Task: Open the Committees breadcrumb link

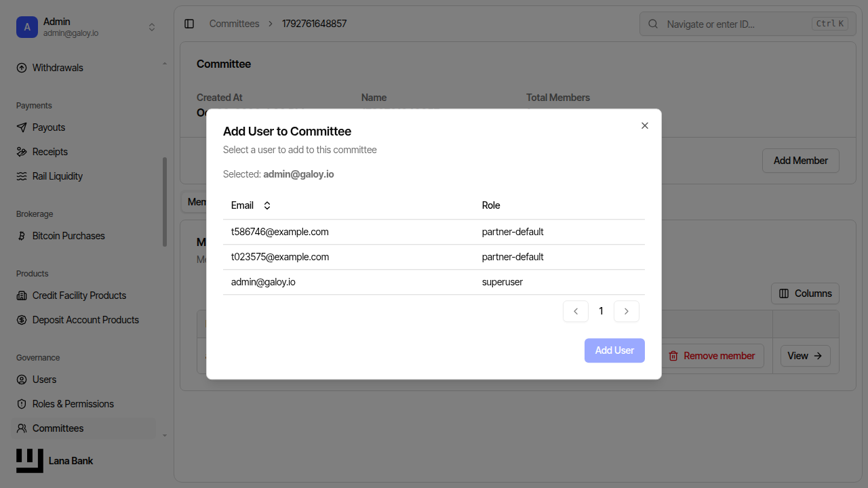Action: pos(234,24)
